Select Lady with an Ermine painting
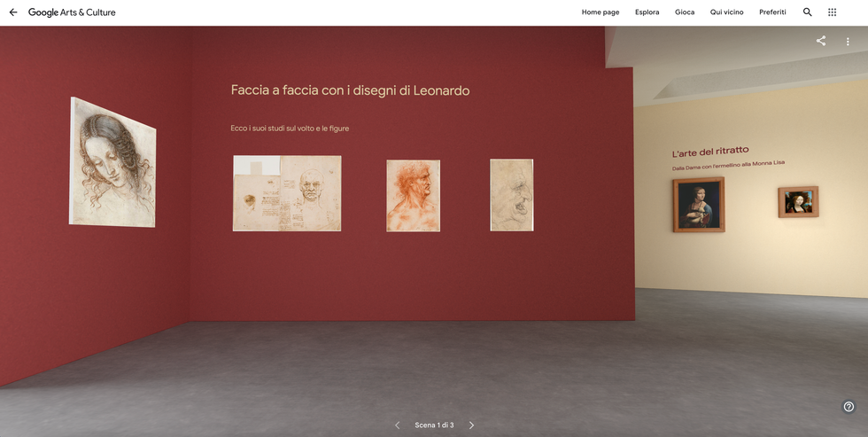The image size is (868, 437). click(699, 205)
